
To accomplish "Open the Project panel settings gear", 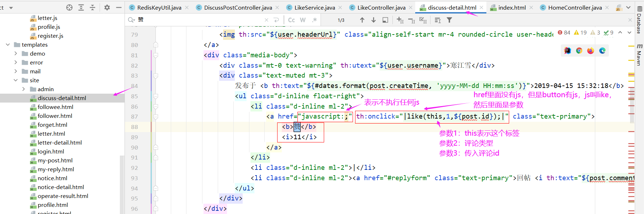I will coord(107,7).
